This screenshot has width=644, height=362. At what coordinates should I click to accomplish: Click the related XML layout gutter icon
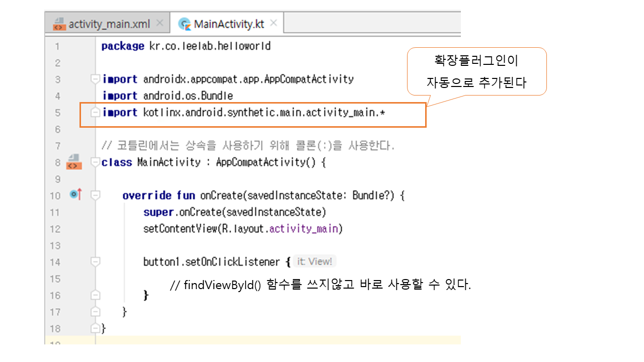coord(73,162)
